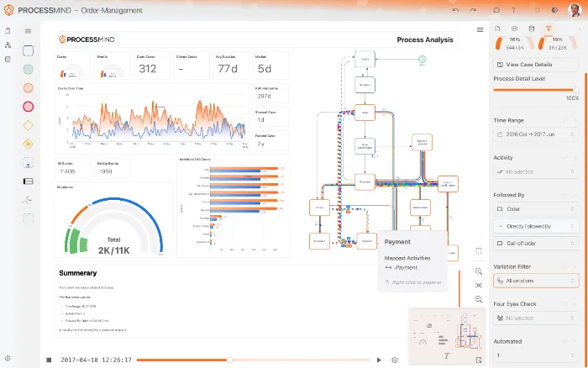Click the zoom in magnifier icon
The width and height of the screenshot is (588, 368).
click(478, 271)
